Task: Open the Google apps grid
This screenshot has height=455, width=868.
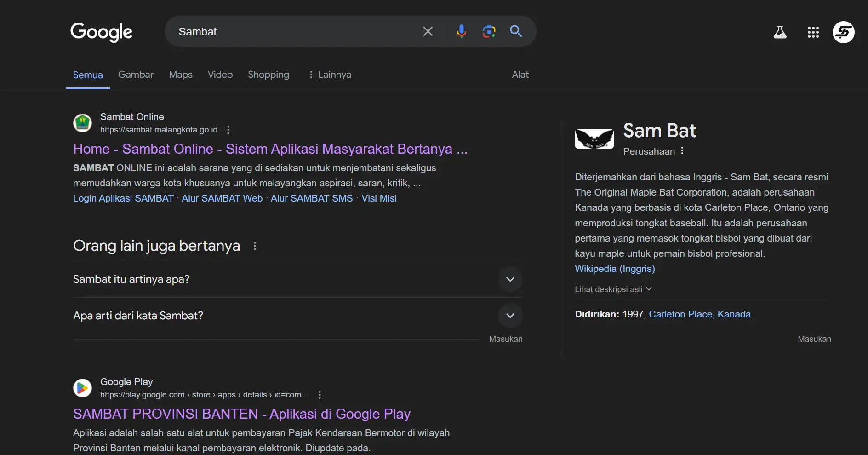Action: (x=813, y=32)
